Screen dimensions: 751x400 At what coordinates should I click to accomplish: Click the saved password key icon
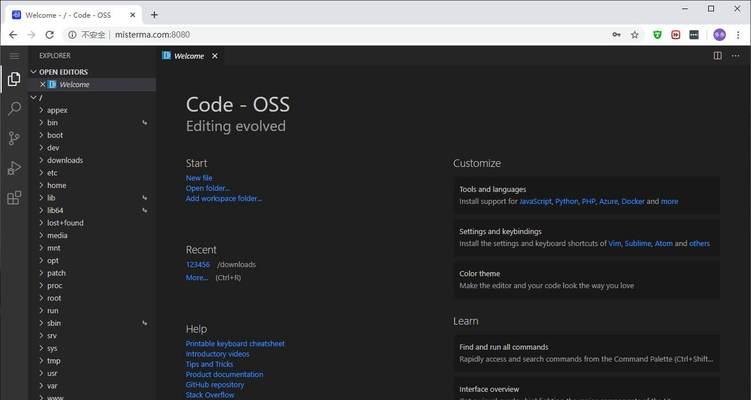[616, 34]
